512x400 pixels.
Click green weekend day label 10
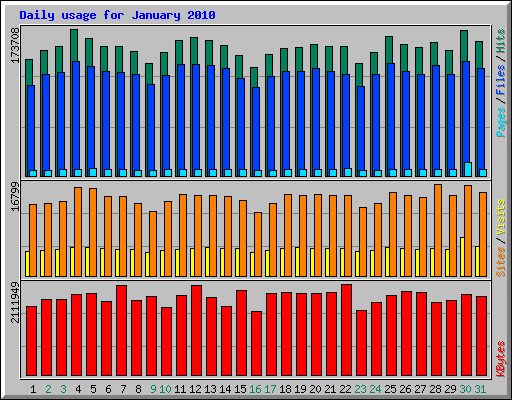tap(165, 389)
